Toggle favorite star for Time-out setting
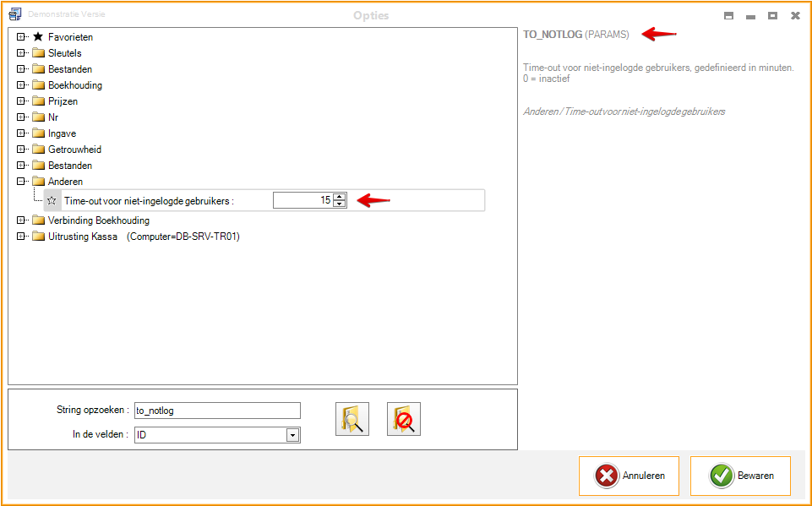Screen dimensions: 812x506 point(52,201)
